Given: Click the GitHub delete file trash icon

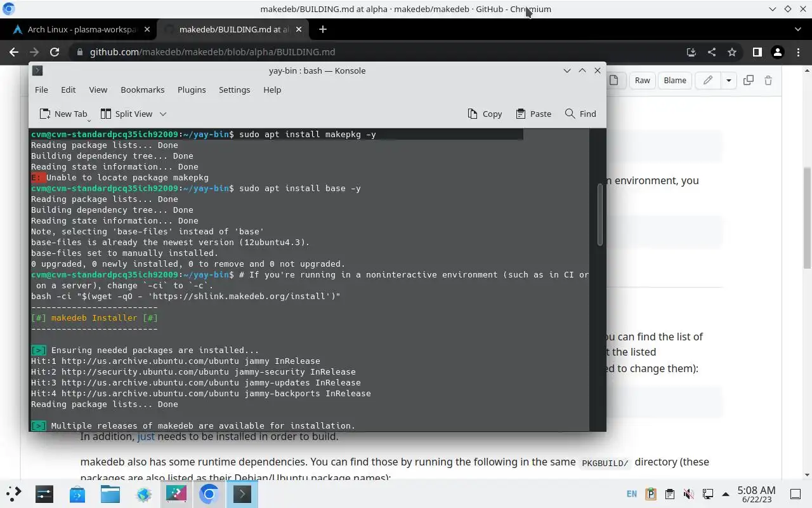Looking at the screenshot, I should tap(768, 80).
